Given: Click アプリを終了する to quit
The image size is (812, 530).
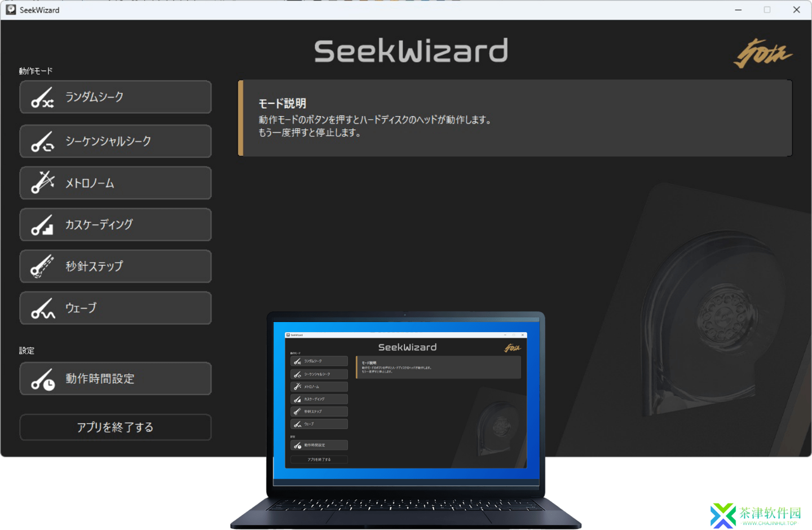Looking at the screenshot, I should pos(116,427).
